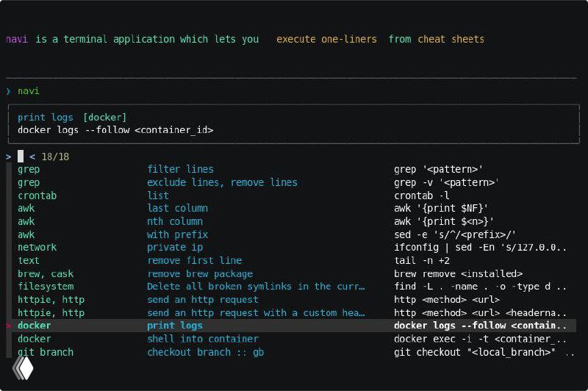Choose the grep exclude lines entry

tap(222, 182)
